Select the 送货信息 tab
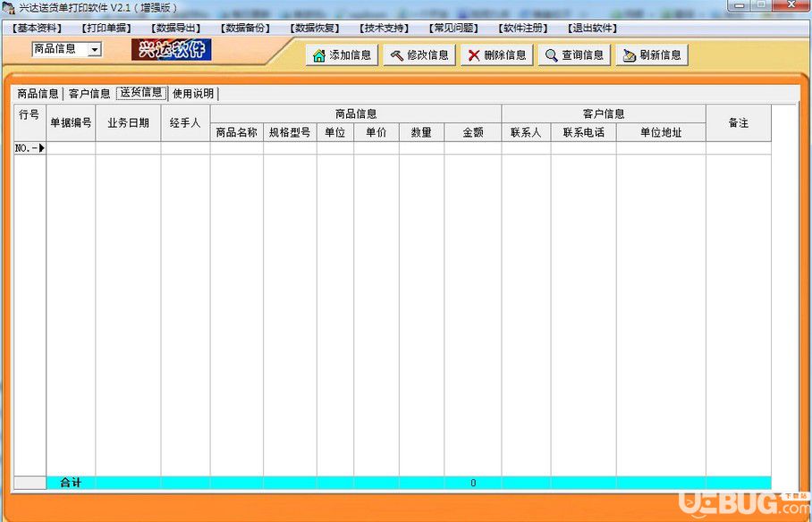 click(141, 93)
